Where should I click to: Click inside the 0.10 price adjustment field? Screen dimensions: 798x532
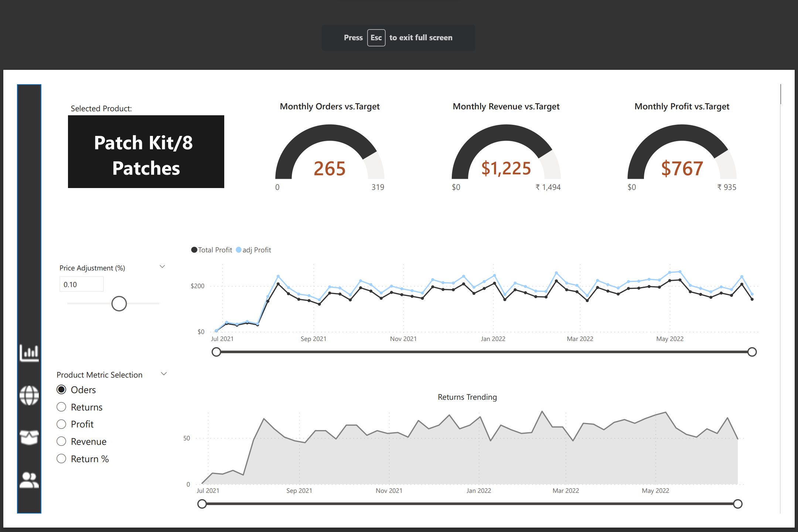[81, 284]
